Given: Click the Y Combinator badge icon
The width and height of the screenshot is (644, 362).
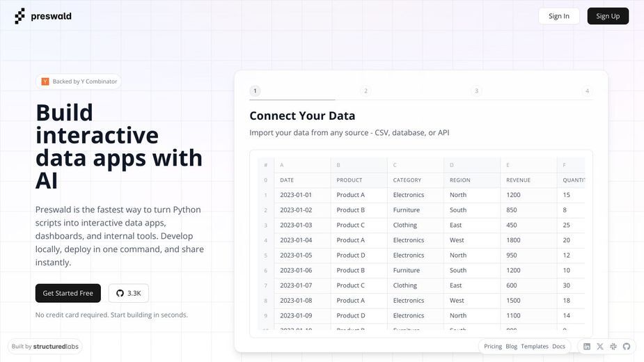Looking at the screenshot, I should (45, 81).
